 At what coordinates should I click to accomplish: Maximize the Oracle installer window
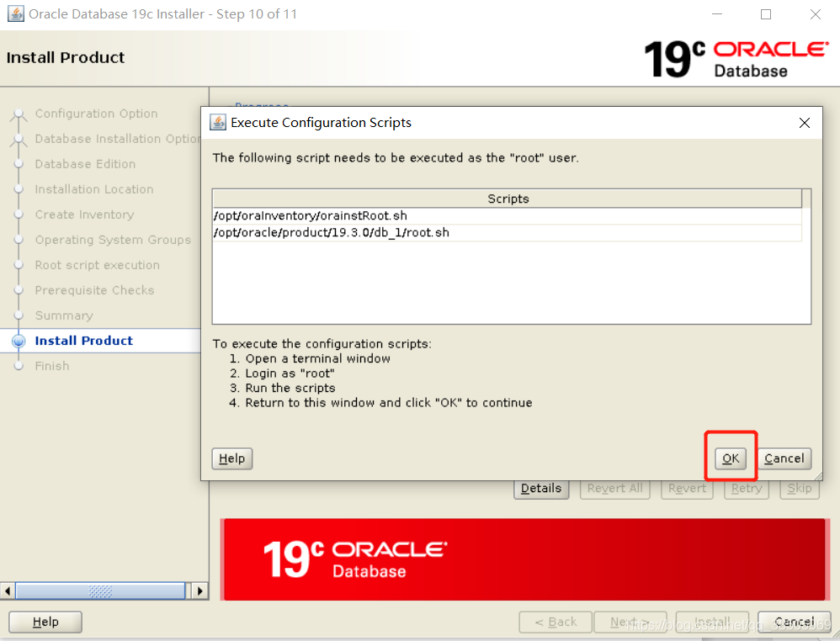coord(766,14)
